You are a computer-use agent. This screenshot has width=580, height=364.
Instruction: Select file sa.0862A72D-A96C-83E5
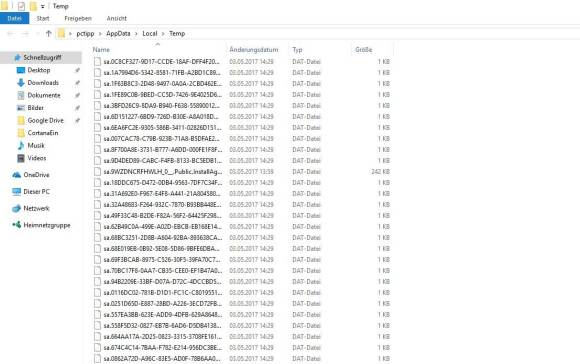(x=162, y=358)
